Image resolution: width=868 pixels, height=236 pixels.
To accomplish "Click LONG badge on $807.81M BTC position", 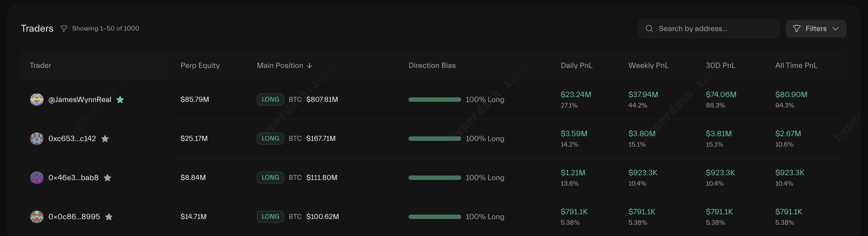I will pyautogui.click(x=270, y=100).
